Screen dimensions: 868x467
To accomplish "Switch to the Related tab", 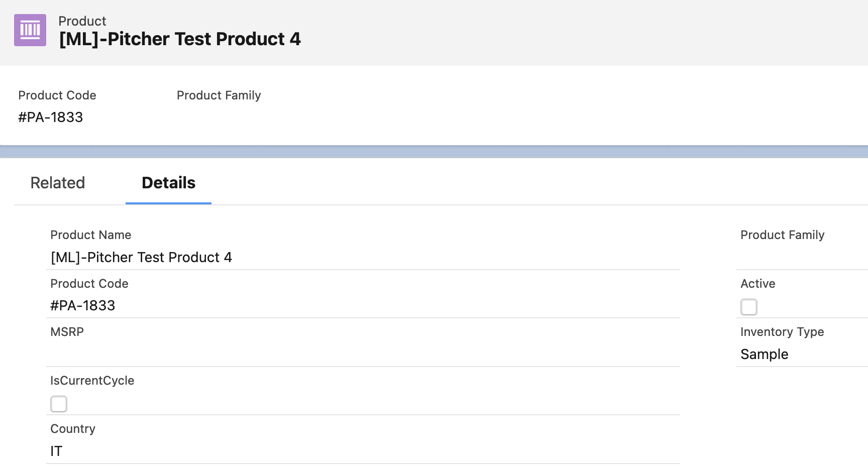I will coord(58,183).
